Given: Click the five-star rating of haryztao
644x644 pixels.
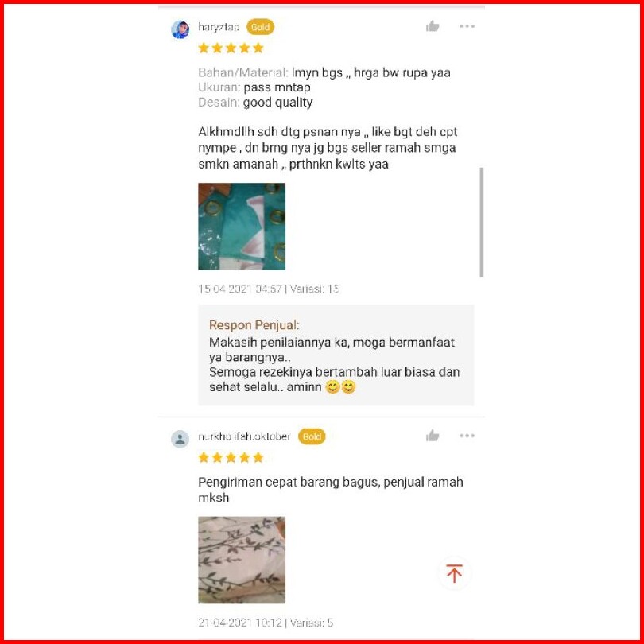Looking at the screenshot, I should click(x=231, y=48).
